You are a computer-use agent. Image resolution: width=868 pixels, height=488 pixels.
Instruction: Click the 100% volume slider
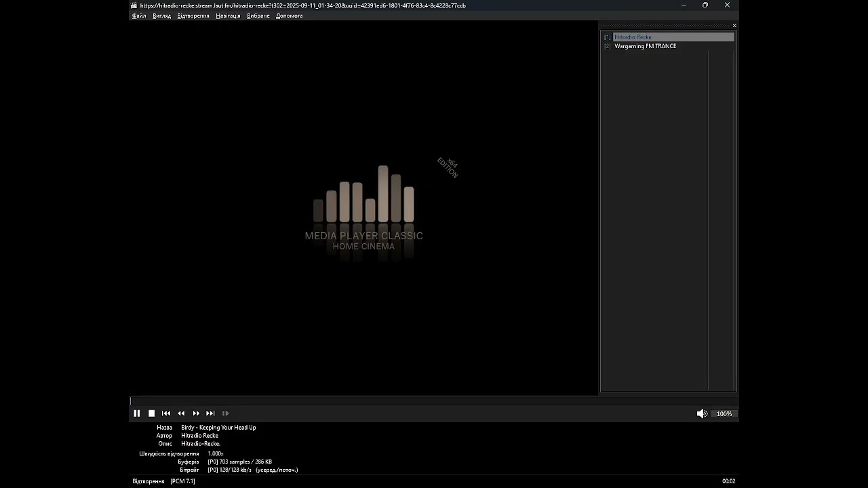click(724, 413)
